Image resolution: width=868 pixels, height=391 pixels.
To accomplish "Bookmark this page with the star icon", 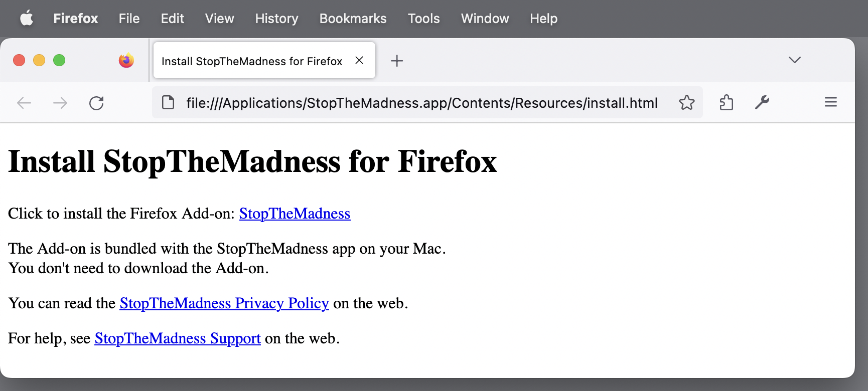I will tap(687, 103).
